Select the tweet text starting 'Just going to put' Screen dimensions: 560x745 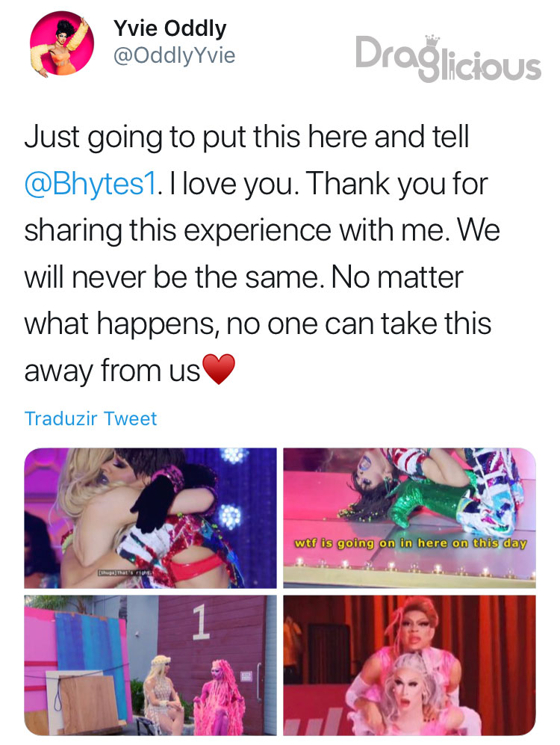262,253
